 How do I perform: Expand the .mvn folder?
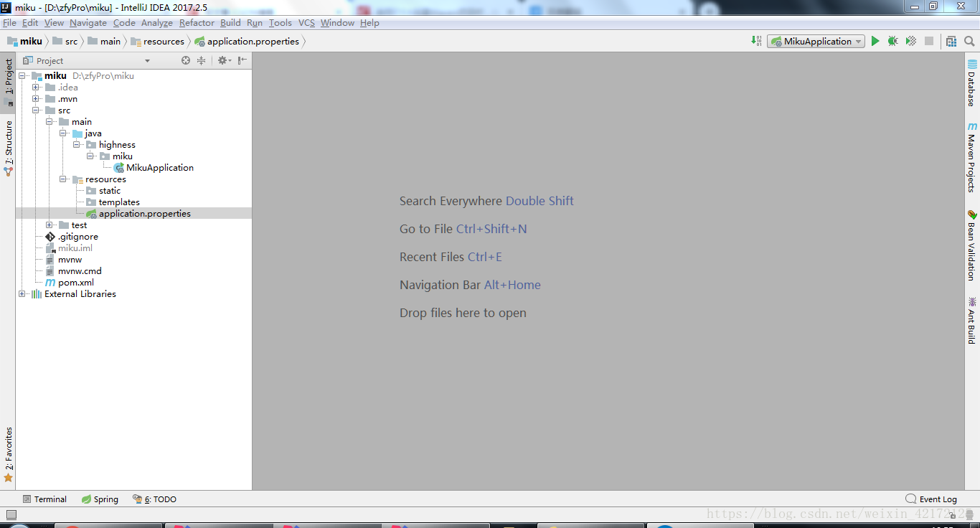tap(36, 99)
